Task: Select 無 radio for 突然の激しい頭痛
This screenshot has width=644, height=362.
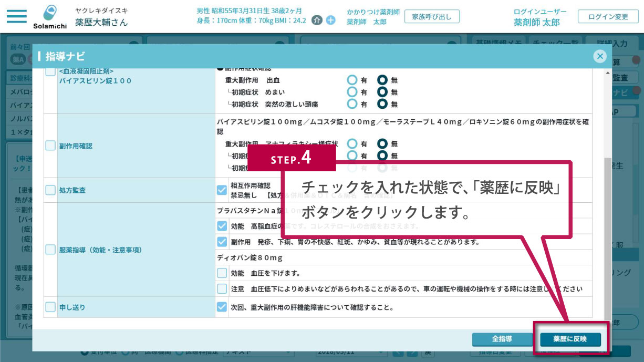Action: [x=382, y=104]
